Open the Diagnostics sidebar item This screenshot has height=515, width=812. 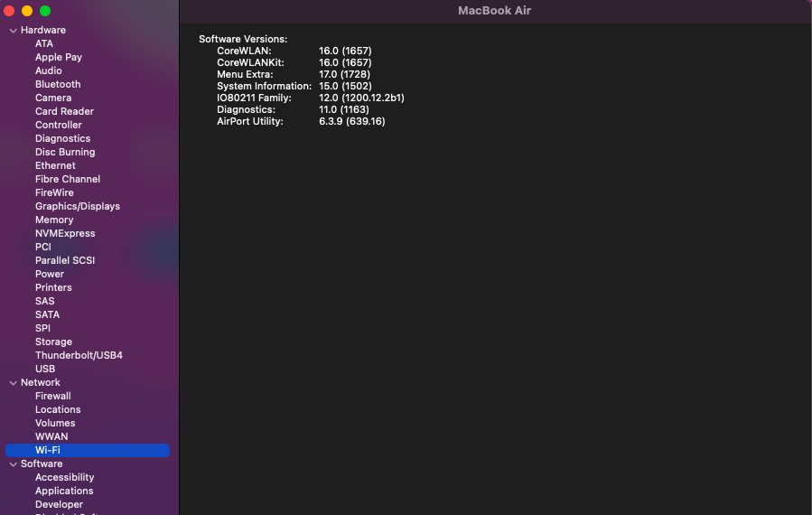point(62,138)
